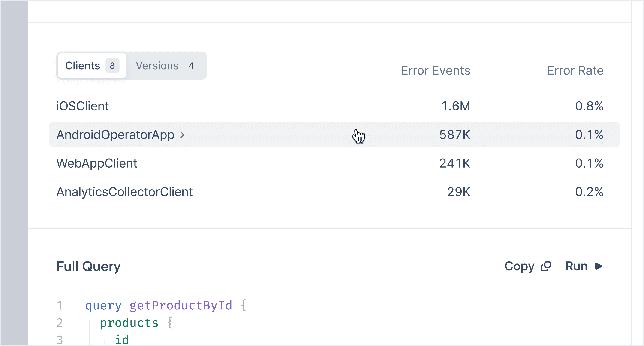Click the id field on line 3
644x346 pixels.
[122, 340]
